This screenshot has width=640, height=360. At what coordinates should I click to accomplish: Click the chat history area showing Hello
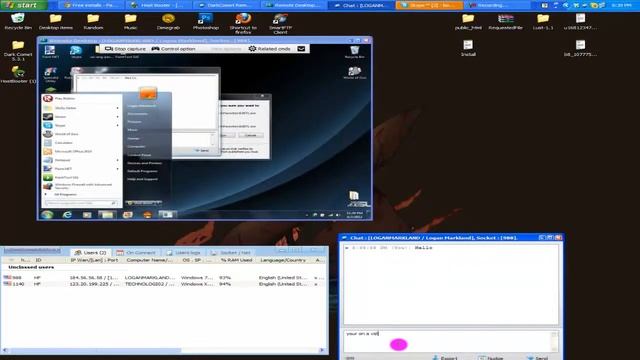[451, 284]
